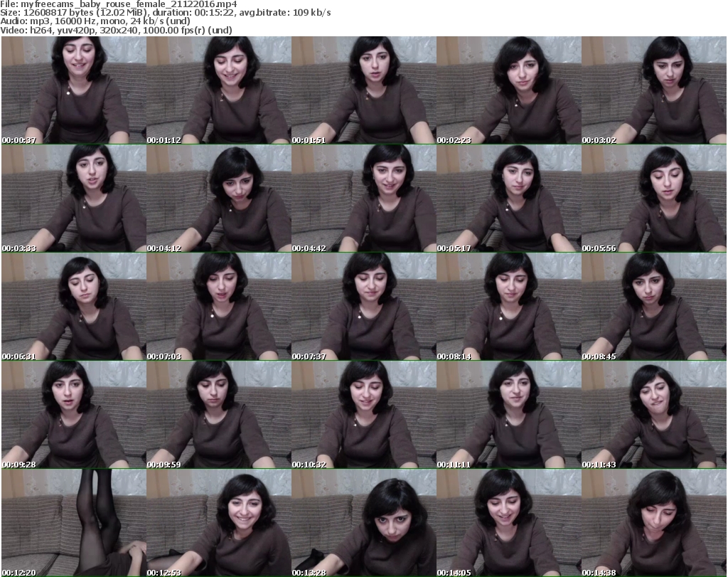Select the thumbnail at 00:01:51
This screenshot has width=728, height=577.
click(x=364, y=90)
